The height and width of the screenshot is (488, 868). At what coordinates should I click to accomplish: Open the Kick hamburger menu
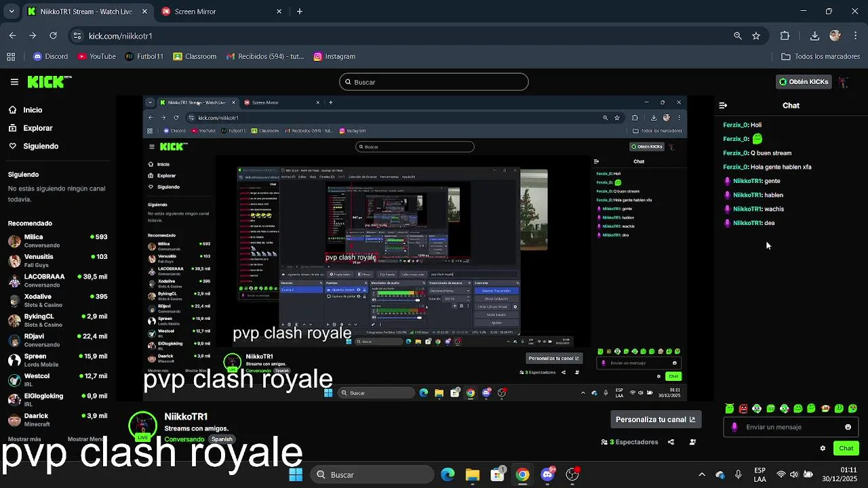point(14,82)
